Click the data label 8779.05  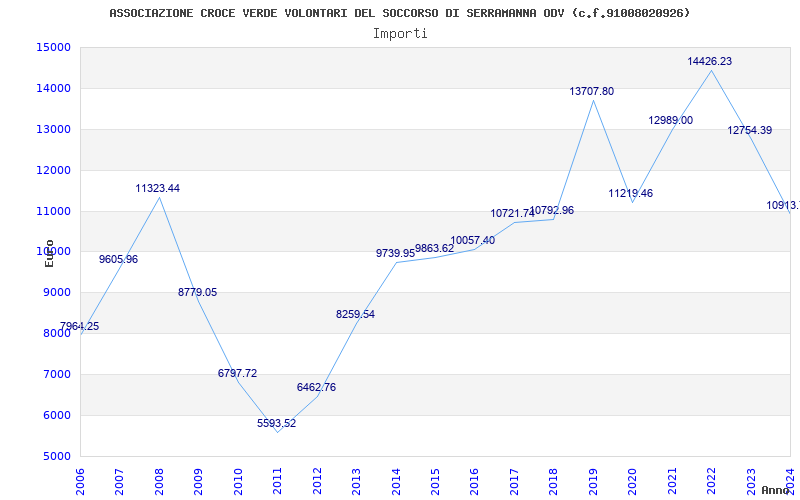[197, 292]
